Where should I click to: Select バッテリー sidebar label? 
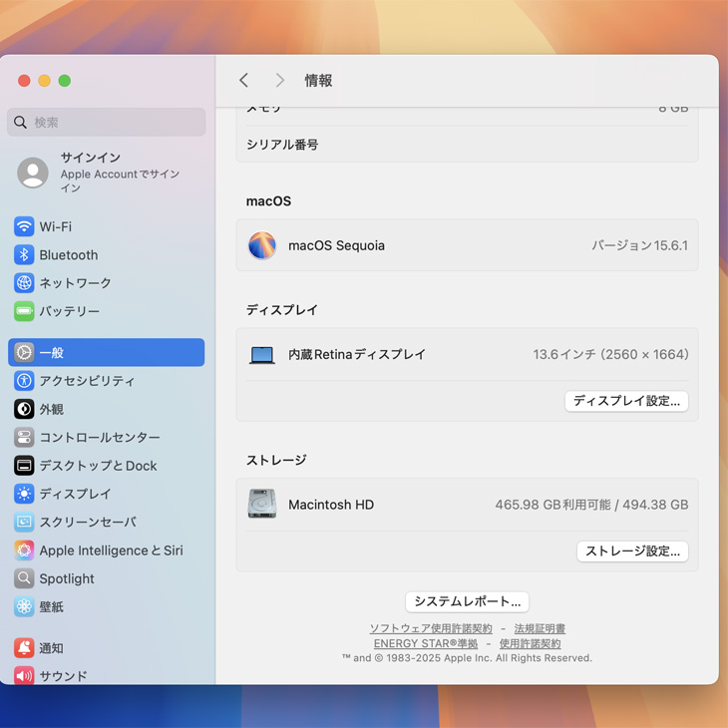pos(69,311)
